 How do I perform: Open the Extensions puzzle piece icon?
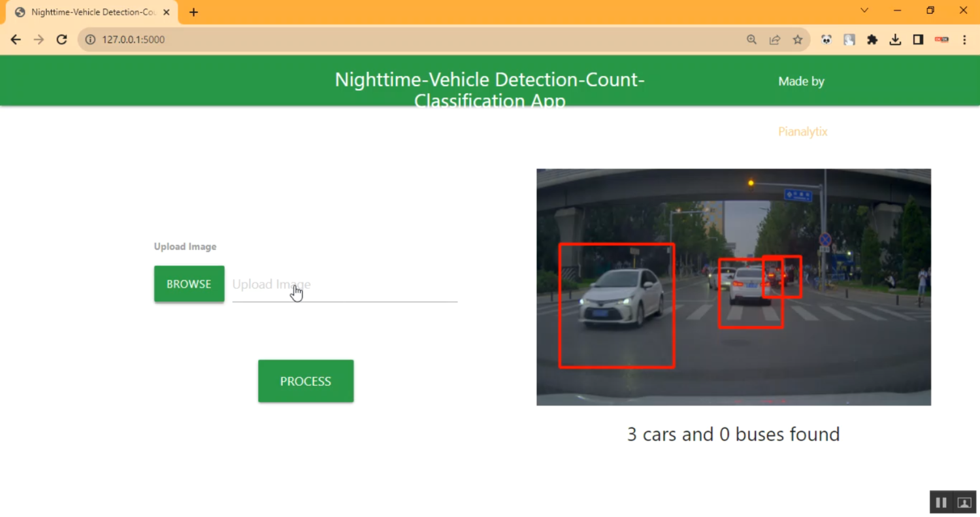tap(872, 39)
